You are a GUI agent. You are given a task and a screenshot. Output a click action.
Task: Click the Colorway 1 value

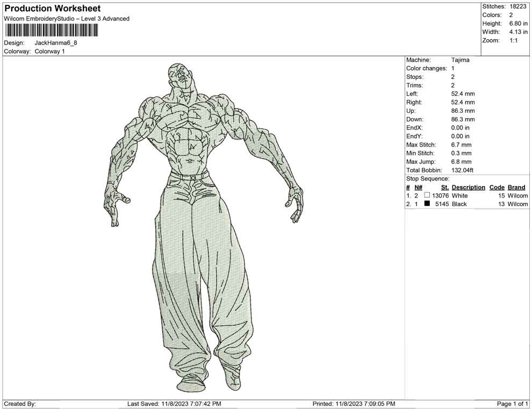point(49,52)
